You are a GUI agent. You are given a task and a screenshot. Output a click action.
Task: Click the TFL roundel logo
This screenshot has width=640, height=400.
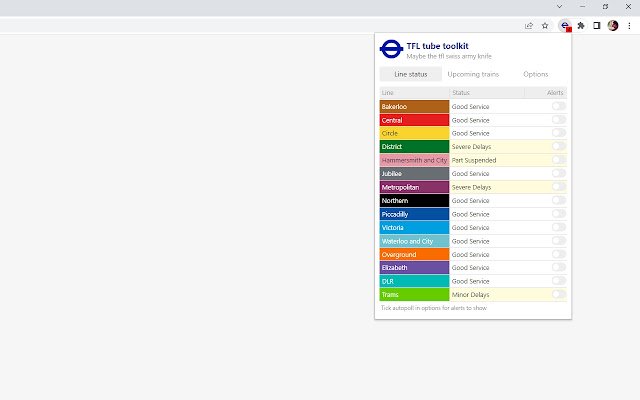[391, 49]
